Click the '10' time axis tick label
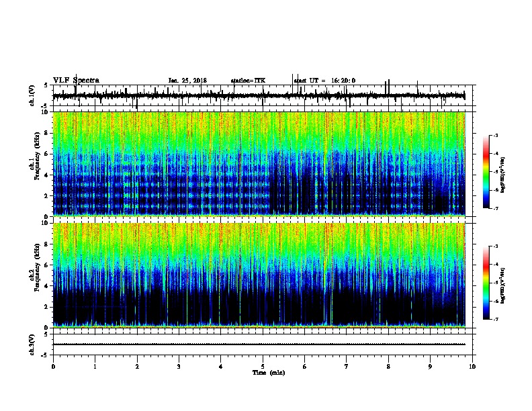 pyautogui.click(x=472, y=367)
